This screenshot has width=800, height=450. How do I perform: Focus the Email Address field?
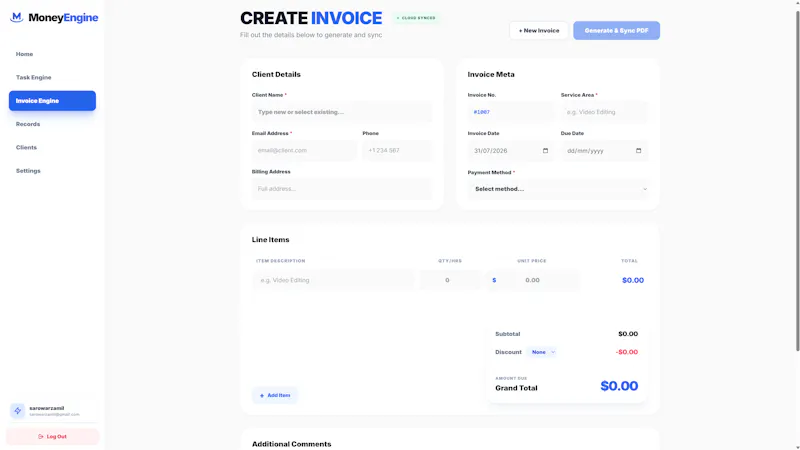304,151
